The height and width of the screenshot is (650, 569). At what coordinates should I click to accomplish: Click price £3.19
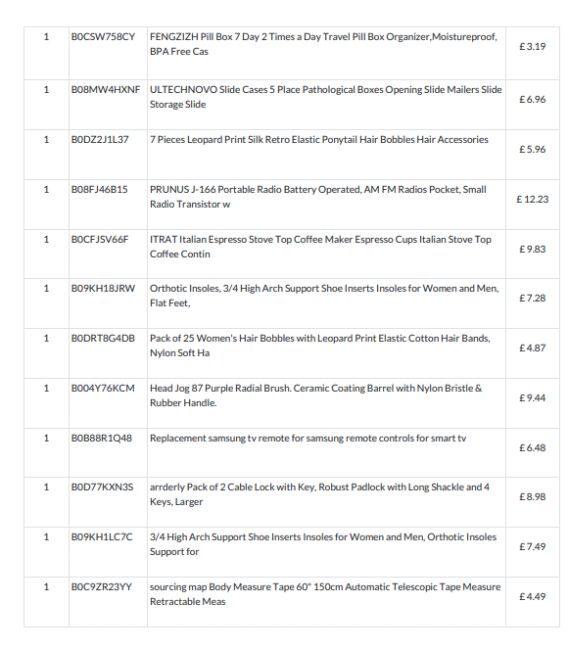coord(532,46)
